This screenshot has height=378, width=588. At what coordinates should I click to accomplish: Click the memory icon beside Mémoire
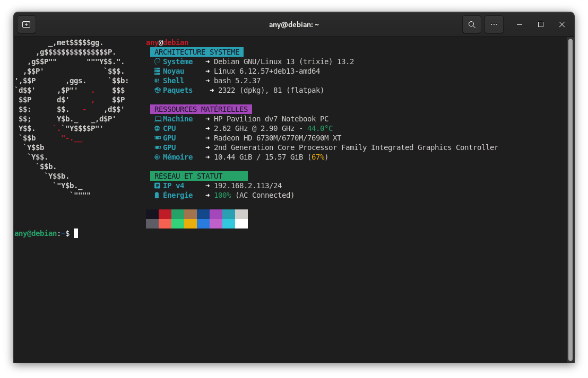click(x=157, y=157)
